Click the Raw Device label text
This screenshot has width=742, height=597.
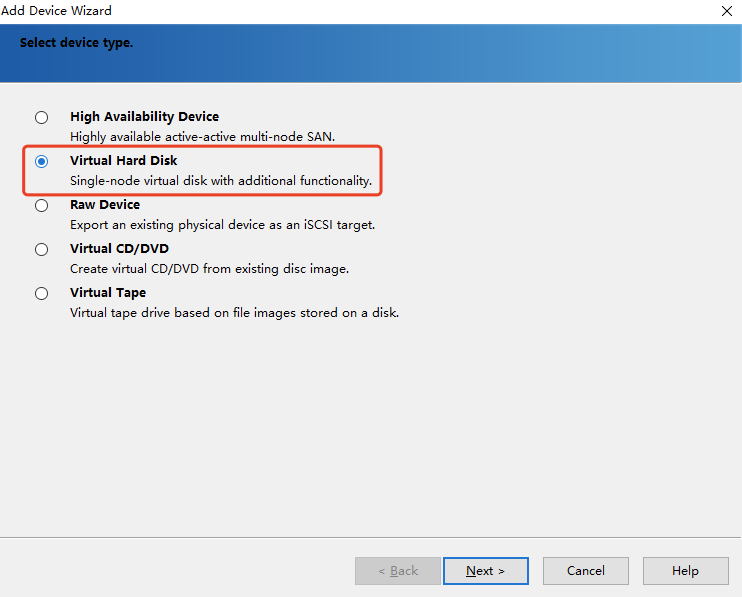(x=105, y=204)
